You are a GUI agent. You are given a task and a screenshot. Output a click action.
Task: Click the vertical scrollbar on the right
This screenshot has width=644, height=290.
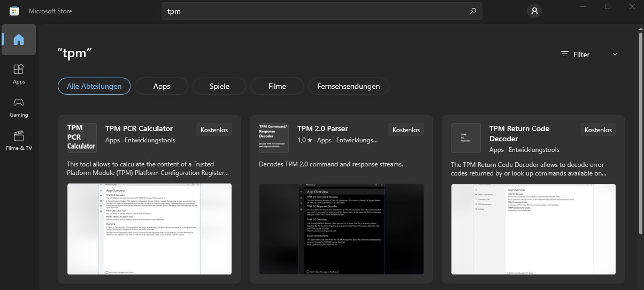(640, 134)
